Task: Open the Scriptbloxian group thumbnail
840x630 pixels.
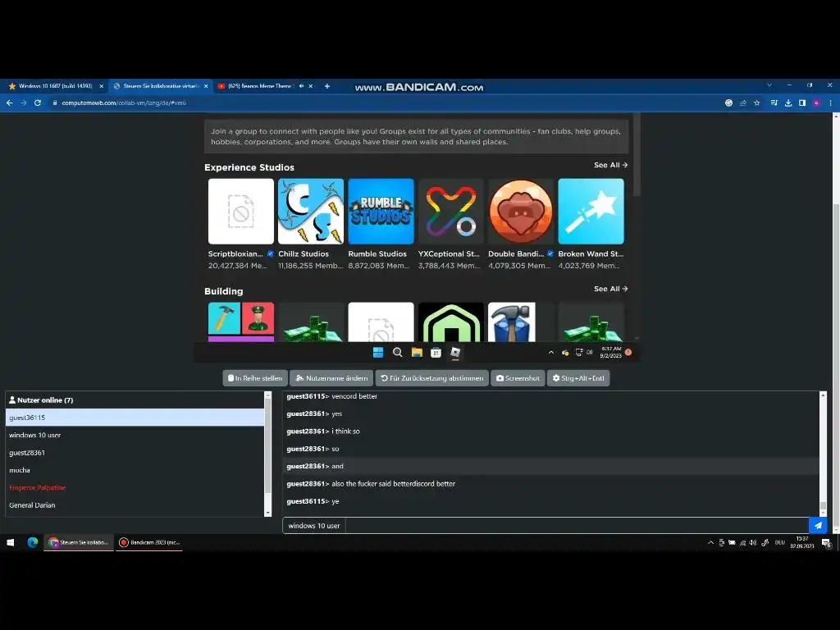Action: pyautogui.click(x=241, y=212)
